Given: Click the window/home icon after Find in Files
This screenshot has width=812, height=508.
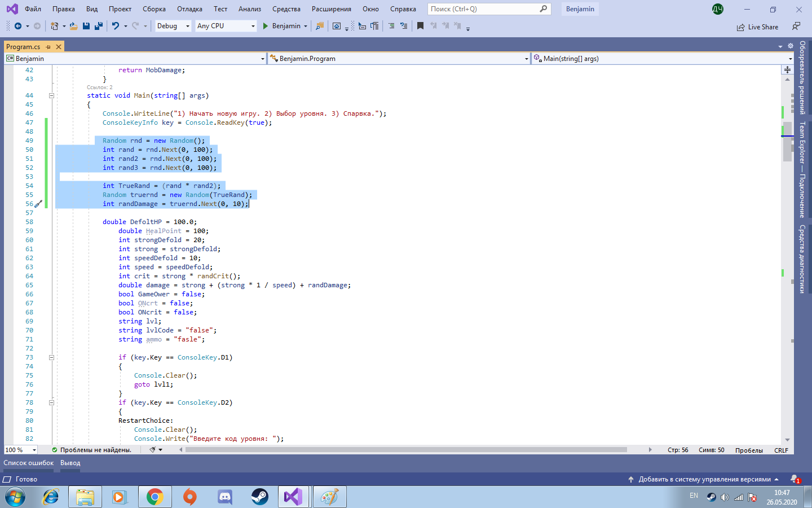Looking at the screenshot, I should (x=337, y=26).
